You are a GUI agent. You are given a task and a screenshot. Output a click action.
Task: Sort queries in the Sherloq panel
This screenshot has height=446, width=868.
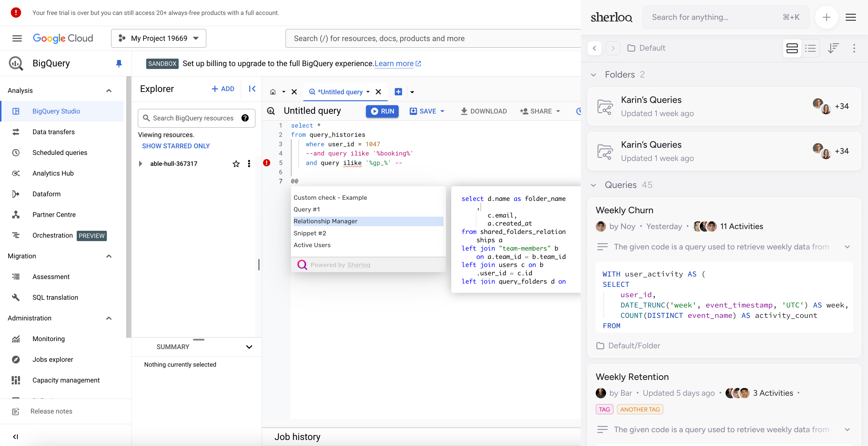tap(833, 48)
